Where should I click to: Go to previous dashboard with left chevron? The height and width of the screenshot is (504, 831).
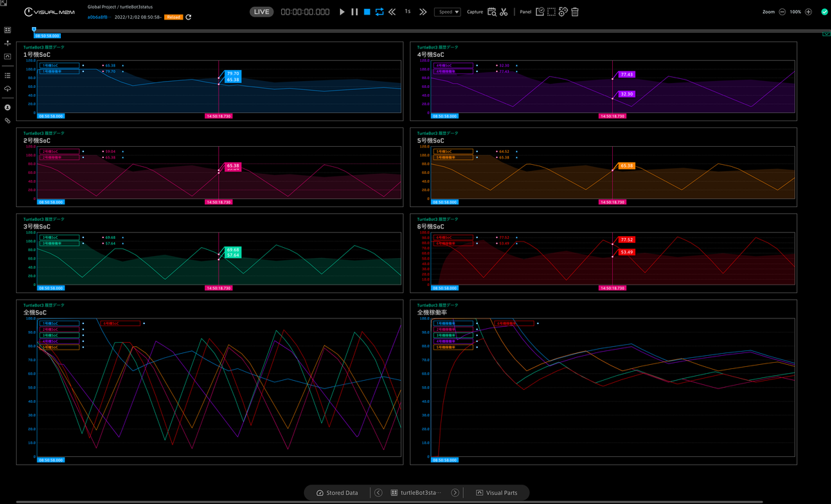[378, 493]
